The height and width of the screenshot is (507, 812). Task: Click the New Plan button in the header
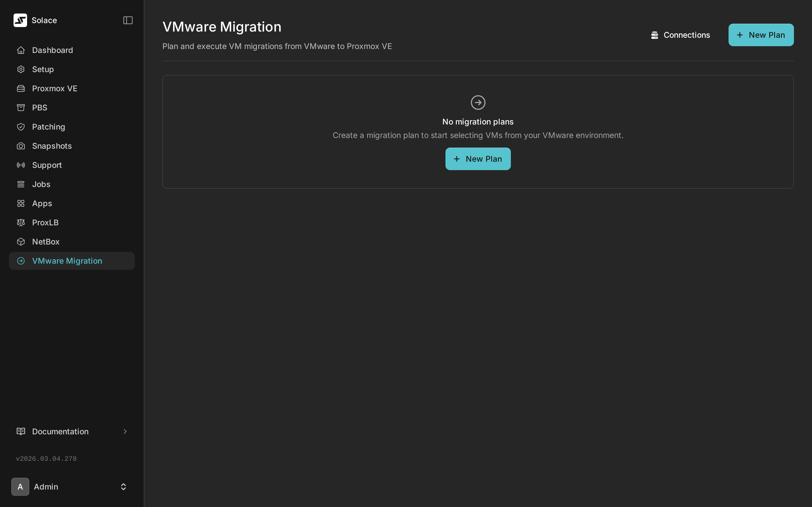click(761, 35)
